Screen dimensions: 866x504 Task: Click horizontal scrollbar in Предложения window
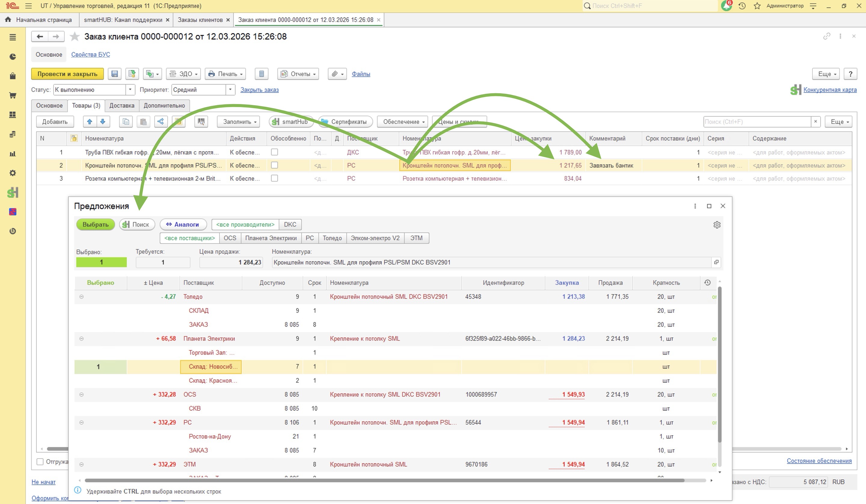(384, 480)
